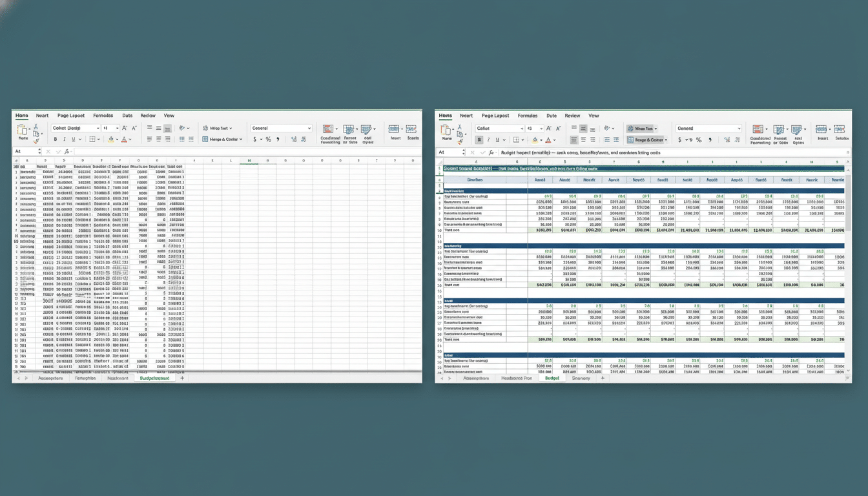
Task: Click the Borders icon in left window
Action: pyautogui.click(x=92, y=139)
